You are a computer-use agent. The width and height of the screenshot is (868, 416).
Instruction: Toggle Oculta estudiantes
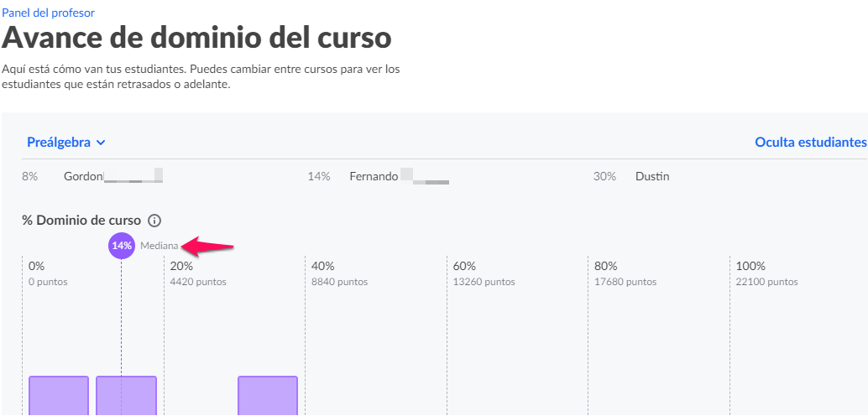click(x=810, y=143)
